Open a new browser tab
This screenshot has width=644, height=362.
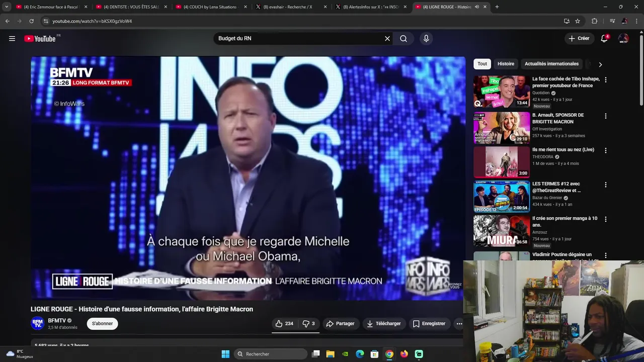(x=497, y=7)
